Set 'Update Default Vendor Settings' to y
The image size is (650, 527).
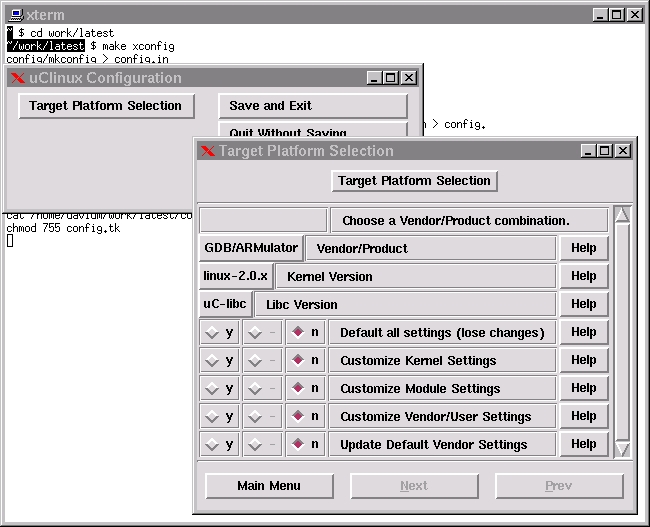(x=220, y=444)
